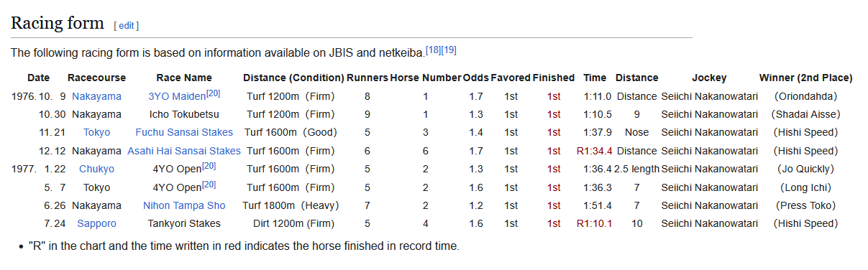Open footnote 20 next to 3YO Maiden
The width and height of the screenshot is (868, 270).
(213, 93)
